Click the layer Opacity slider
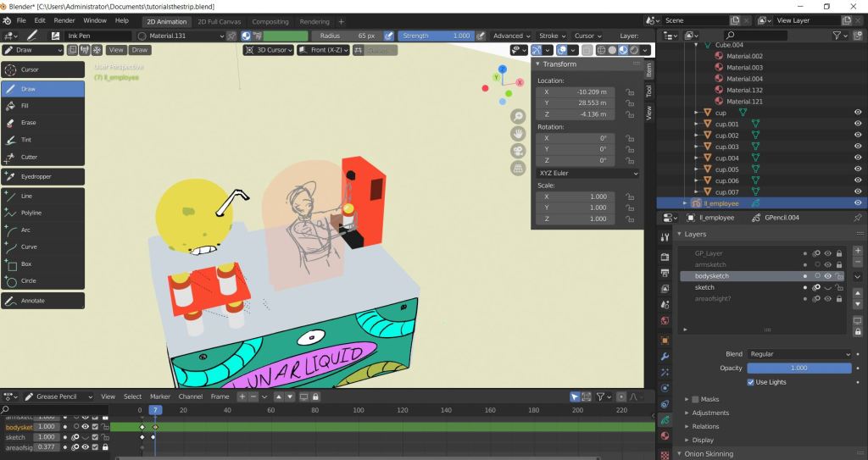 [x=799, y=369]
